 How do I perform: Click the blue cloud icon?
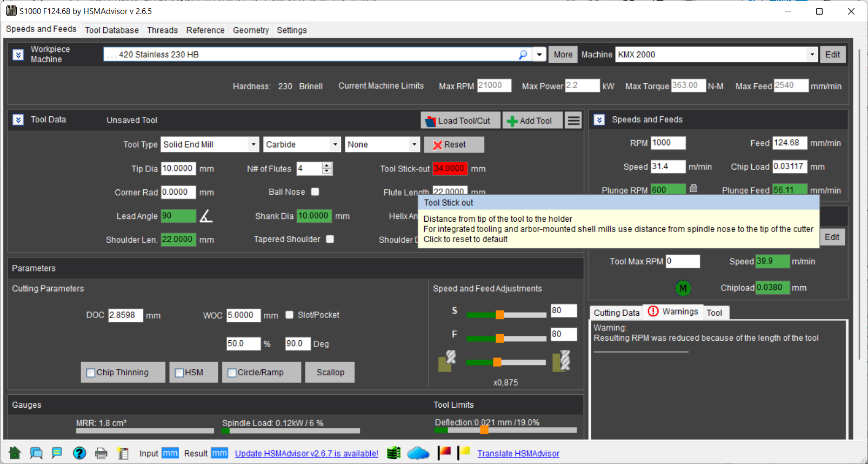click(x=418, y=453)
